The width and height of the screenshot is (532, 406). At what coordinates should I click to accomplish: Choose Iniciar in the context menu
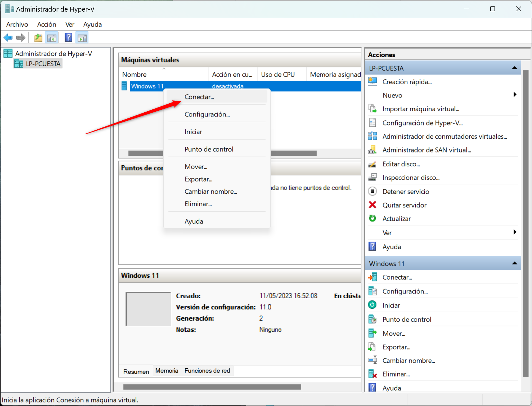click(217, 132)
